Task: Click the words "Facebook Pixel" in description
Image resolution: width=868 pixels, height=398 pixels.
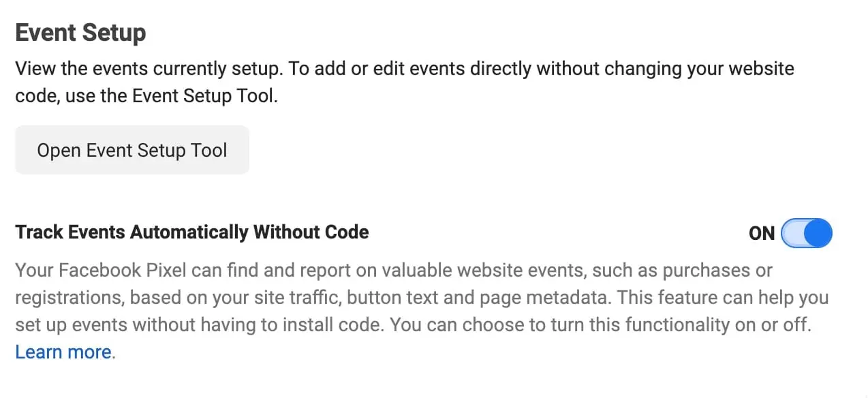Action: tap(128, 271)
